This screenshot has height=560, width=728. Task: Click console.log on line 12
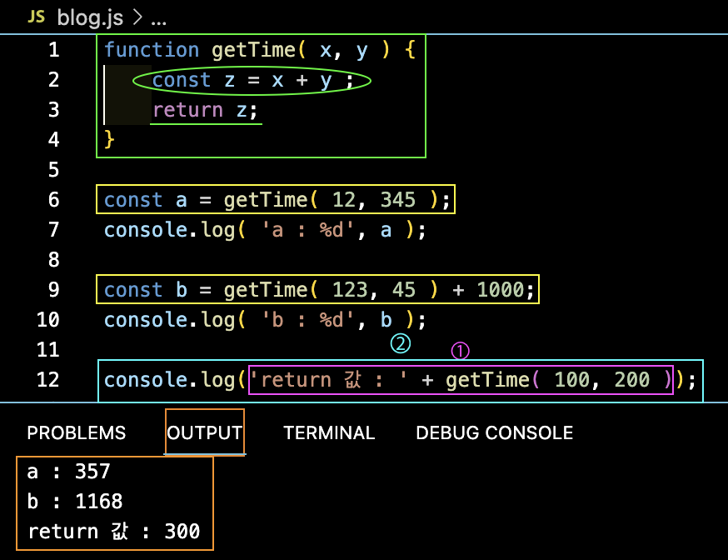tap(169, 380)
